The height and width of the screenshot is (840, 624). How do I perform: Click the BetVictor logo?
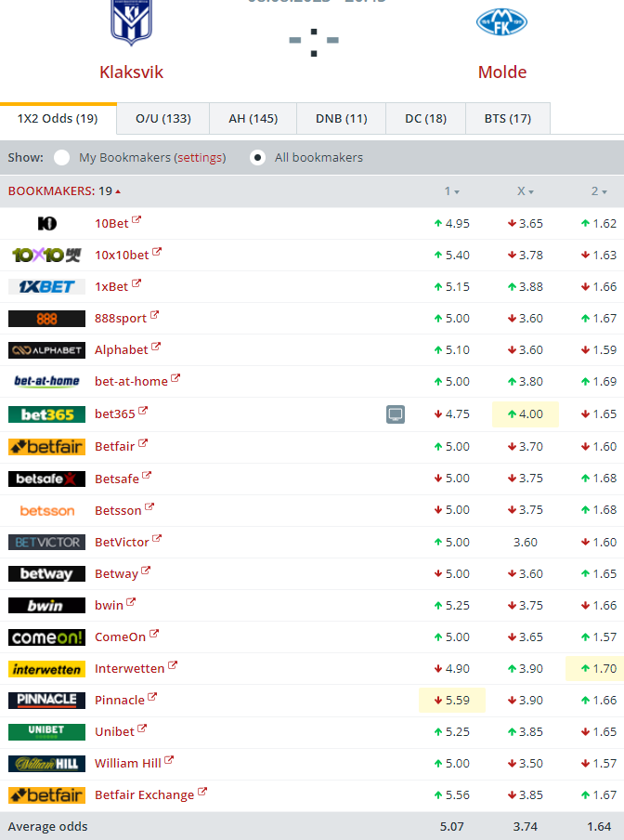46,542
